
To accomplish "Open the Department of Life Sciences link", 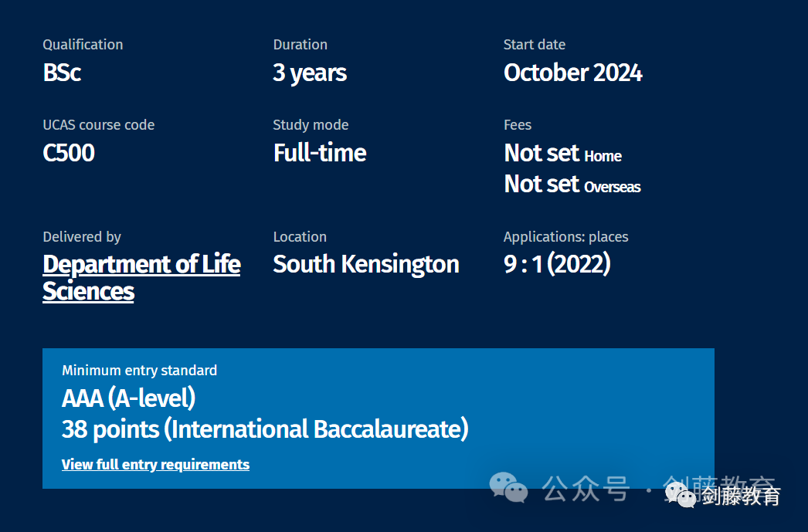I will (x=141, y=278).
